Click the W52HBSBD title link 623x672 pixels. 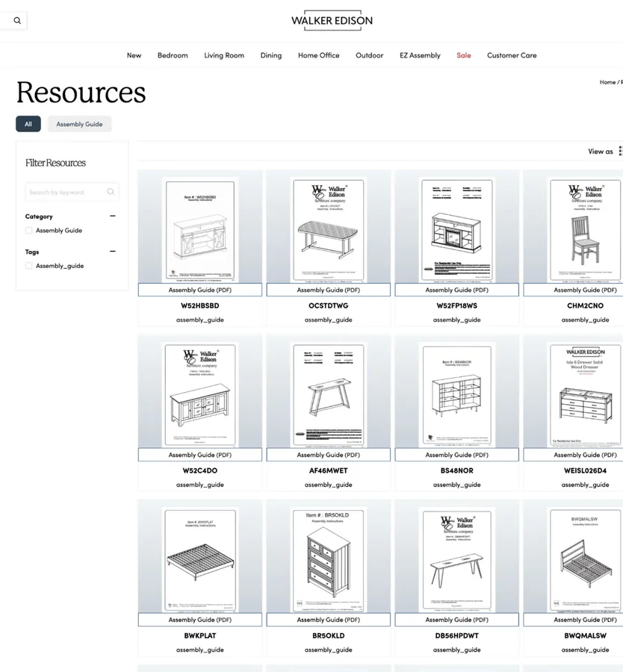point(199,305)
